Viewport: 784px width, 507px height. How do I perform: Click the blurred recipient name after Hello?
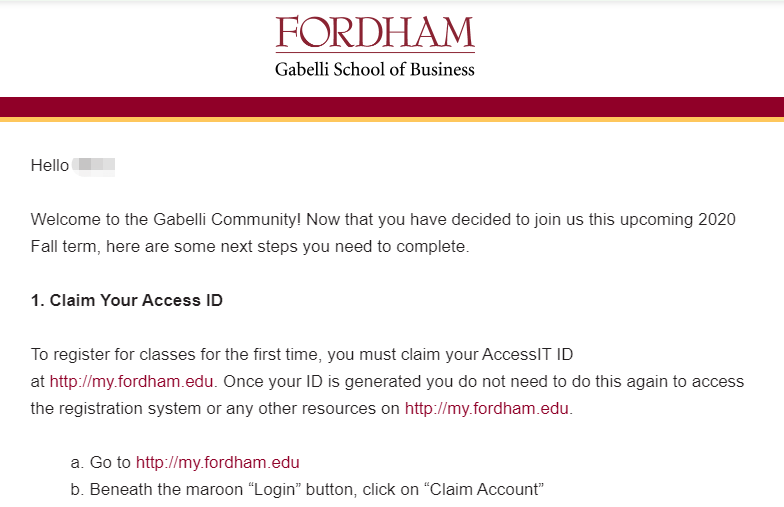tap(94, 166)
